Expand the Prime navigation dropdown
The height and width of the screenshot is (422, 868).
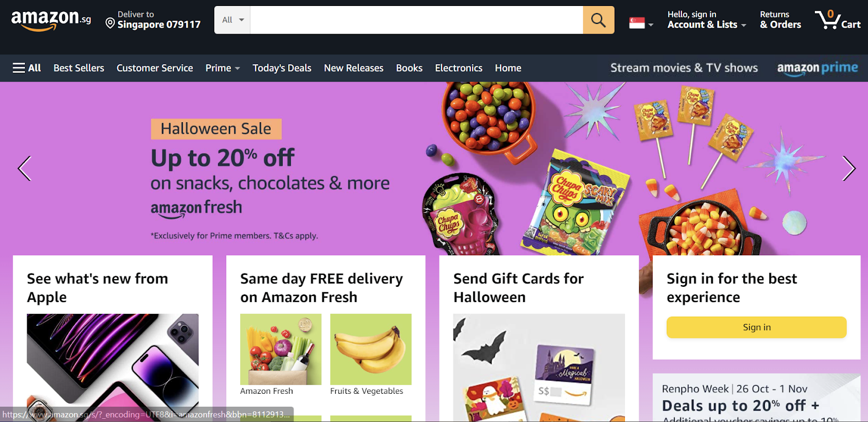[222, 68]
